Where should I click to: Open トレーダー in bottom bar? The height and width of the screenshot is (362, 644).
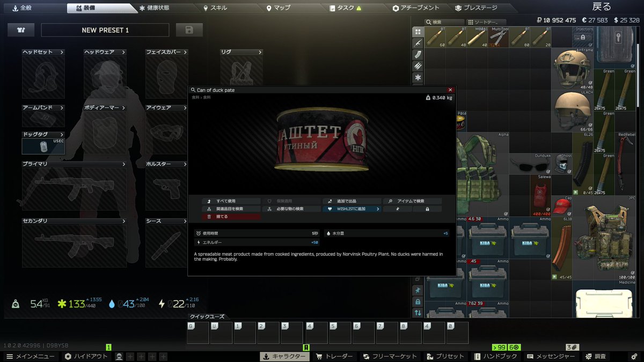(334, 357)
